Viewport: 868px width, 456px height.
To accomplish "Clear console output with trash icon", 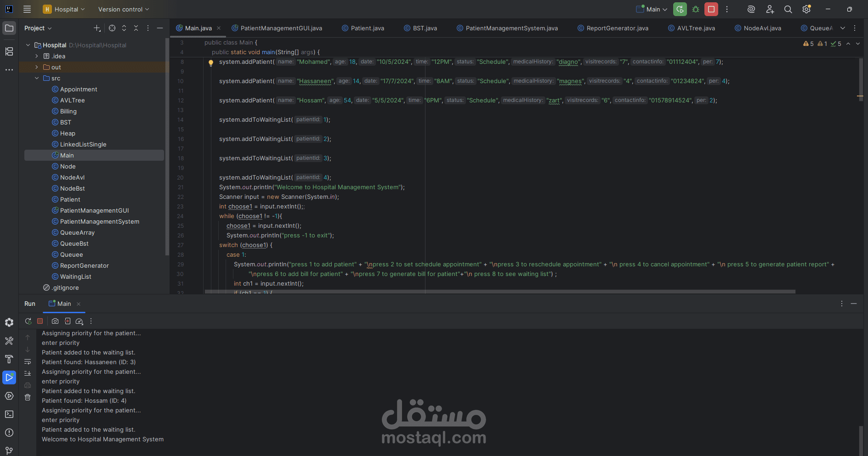I will pos(28,397).
